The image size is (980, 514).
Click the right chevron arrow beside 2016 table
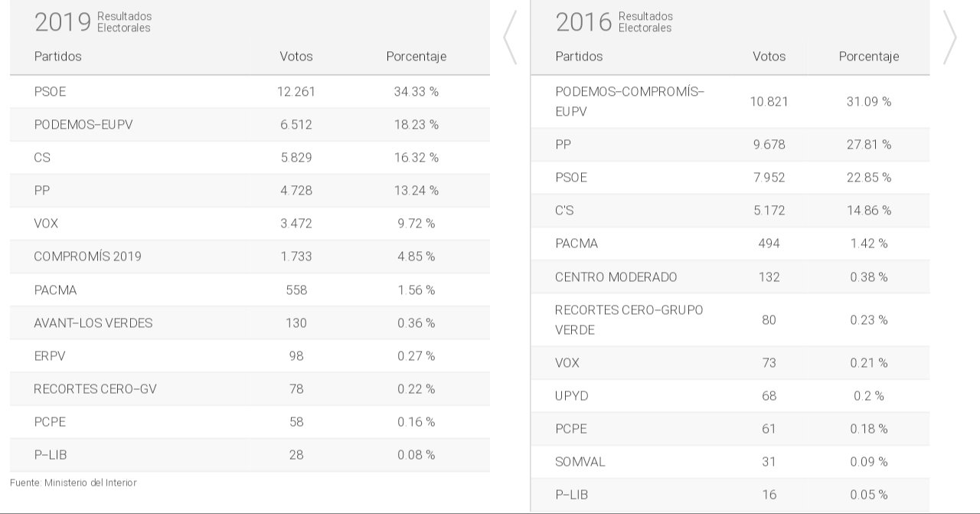click(949, 38)
